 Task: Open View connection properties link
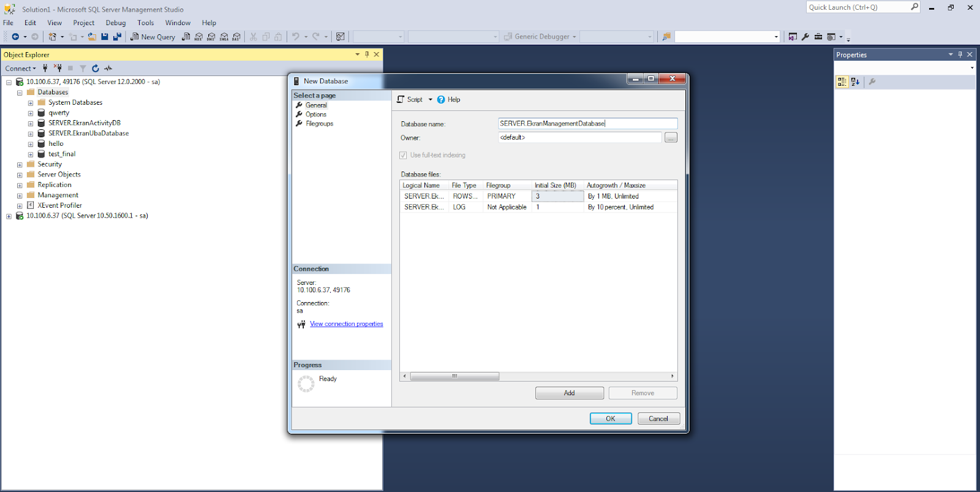347,324
